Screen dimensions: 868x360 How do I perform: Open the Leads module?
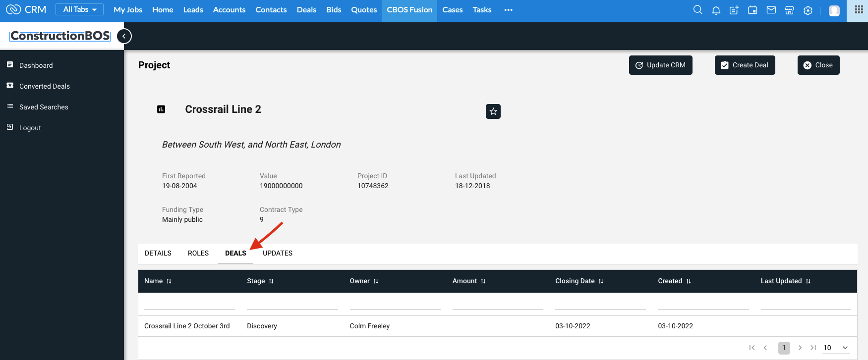[x=193, y=9]
